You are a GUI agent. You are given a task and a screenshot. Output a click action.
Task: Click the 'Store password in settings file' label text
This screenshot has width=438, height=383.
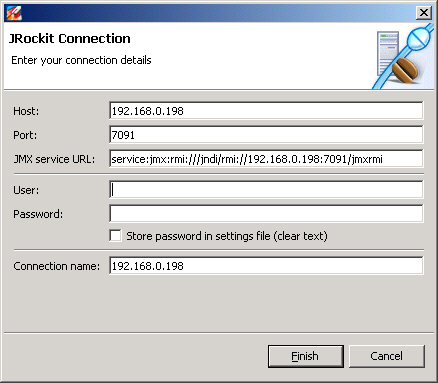[227, 236]
